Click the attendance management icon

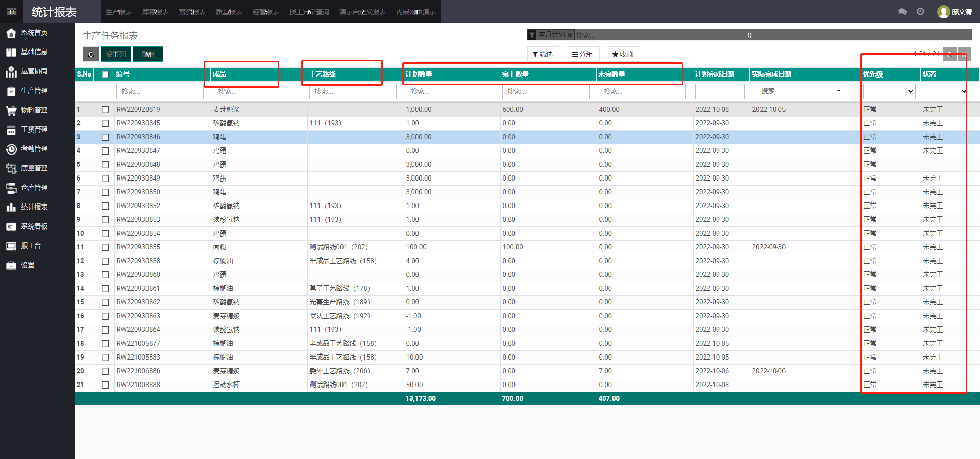[x=11, y=149]
